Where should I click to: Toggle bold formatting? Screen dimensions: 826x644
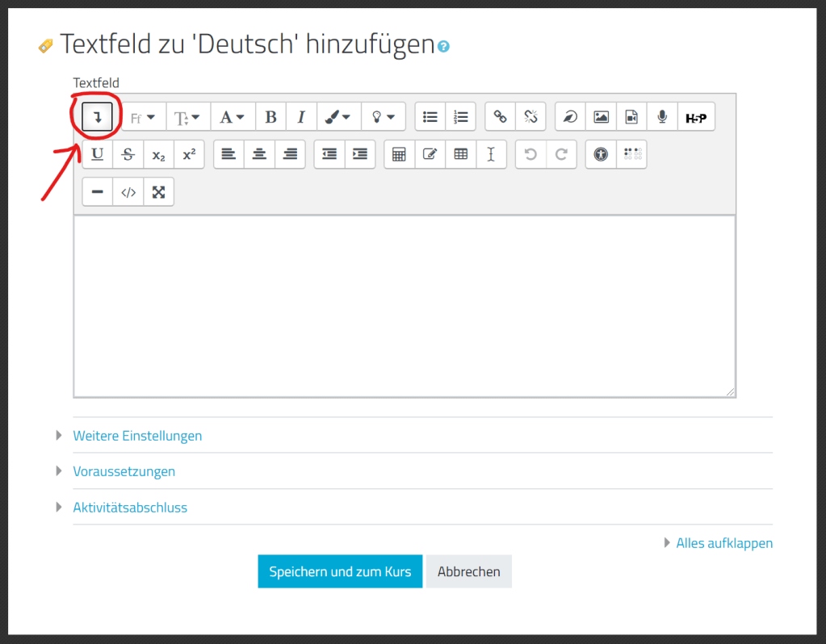click(270, 117)
